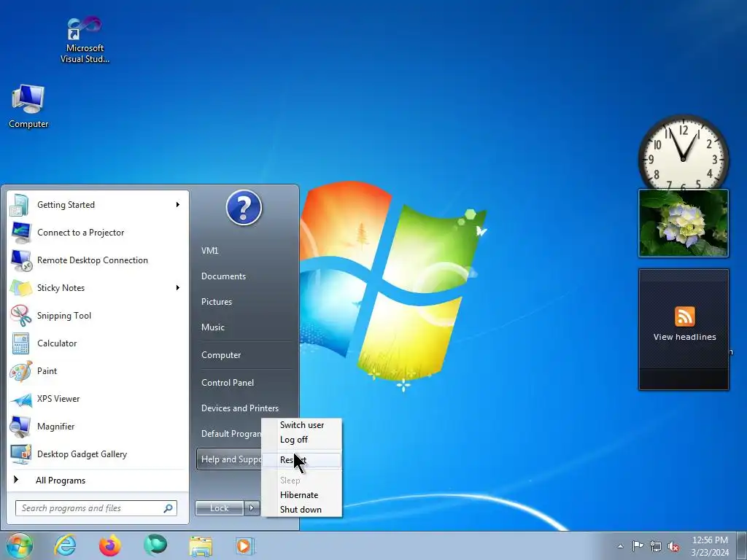Show hidden tray icons arrow
The width and height of the screenshot is (747, 560).
pos(620,546)
